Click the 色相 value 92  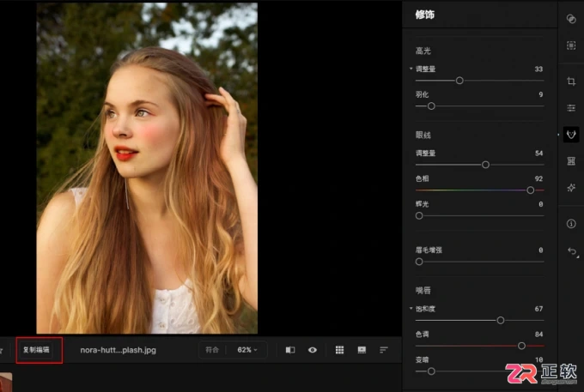point(538,179)
